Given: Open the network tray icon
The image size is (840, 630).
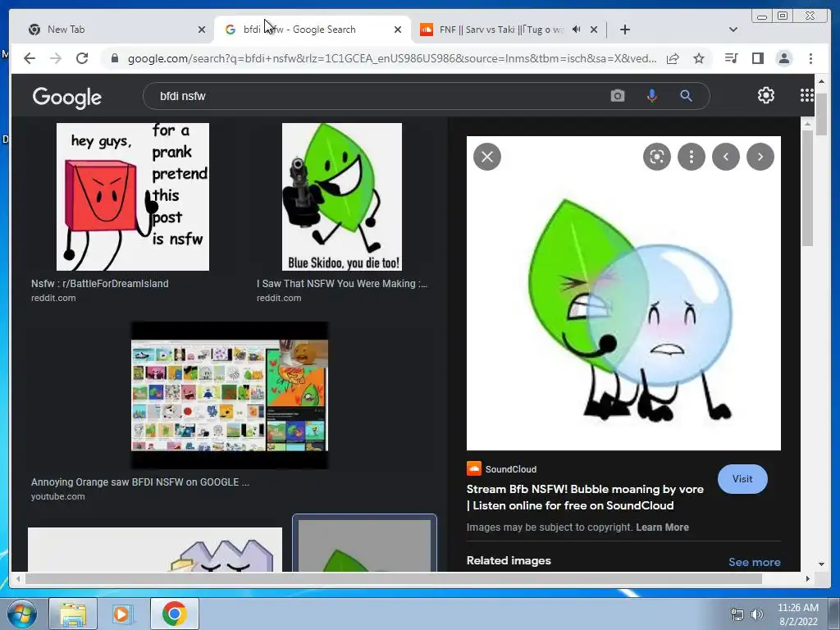Looking at the screenshot, I should (737, 614).
